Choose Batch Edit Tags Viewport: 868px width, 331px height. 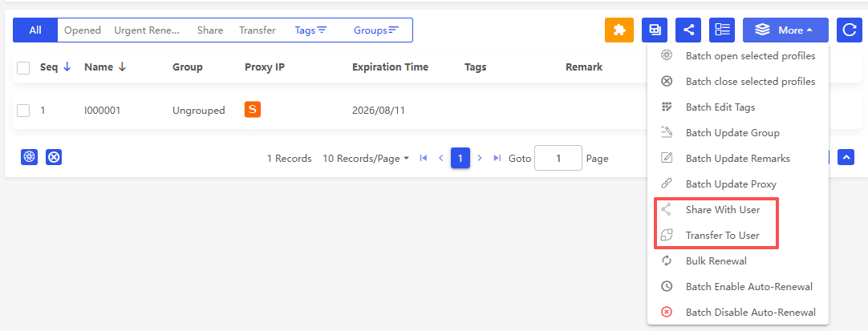pos(738,107)
